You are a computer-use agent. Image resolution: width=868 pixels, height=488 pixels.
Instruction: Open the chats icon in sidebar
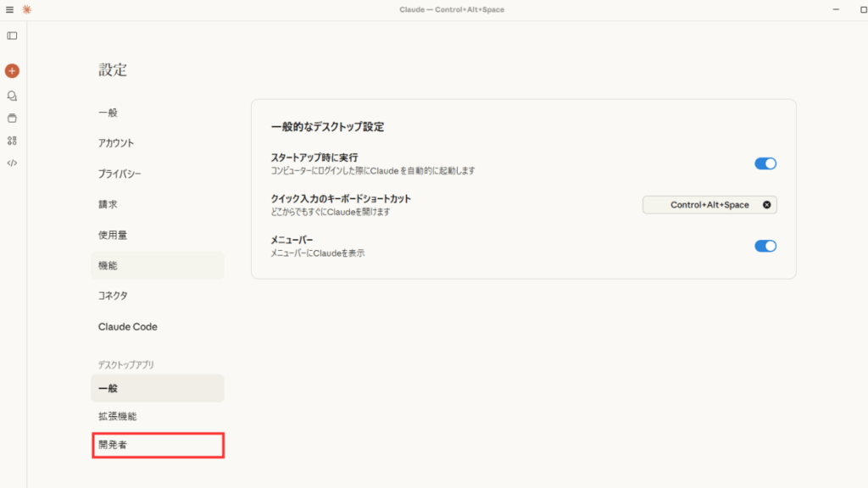[x=12, y=96]
